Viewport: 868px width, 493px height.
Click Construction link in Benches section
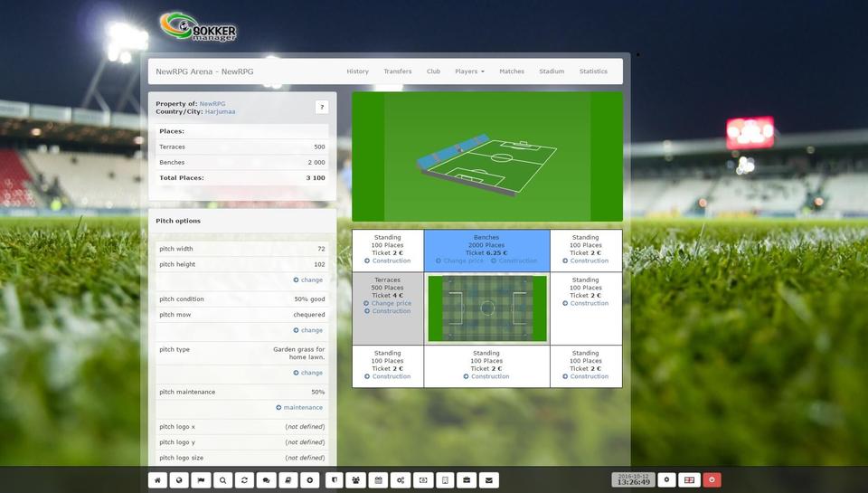pyautogui.click(x=517, y=261)
